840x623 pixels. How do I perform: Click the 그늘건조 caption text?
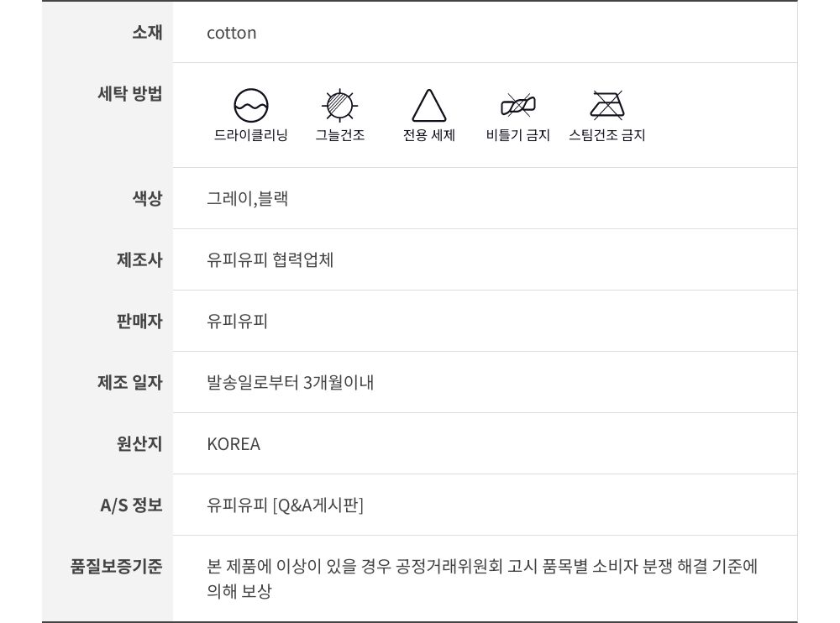[340, 135]
